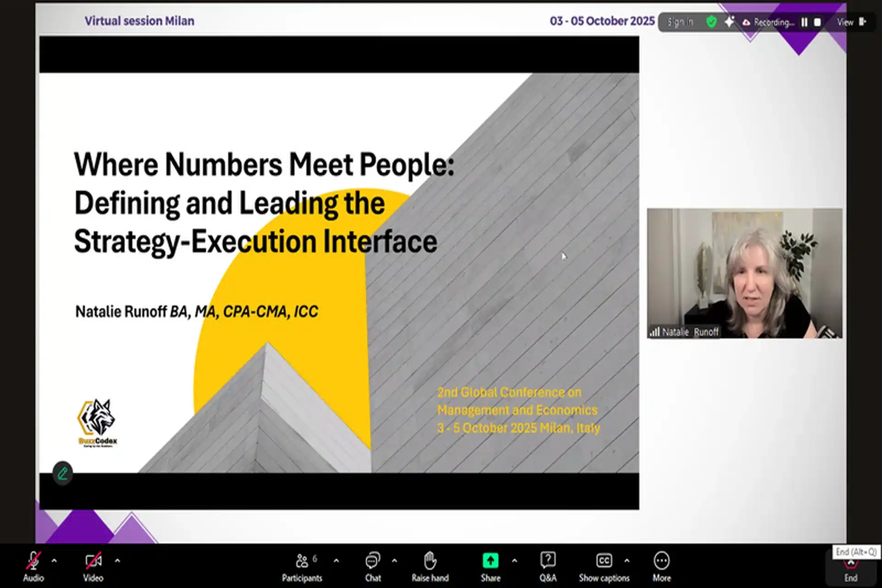Click the End meeting button
This screenshot has height=588, width=882.
pyautogui.click(x=850, y=571)
